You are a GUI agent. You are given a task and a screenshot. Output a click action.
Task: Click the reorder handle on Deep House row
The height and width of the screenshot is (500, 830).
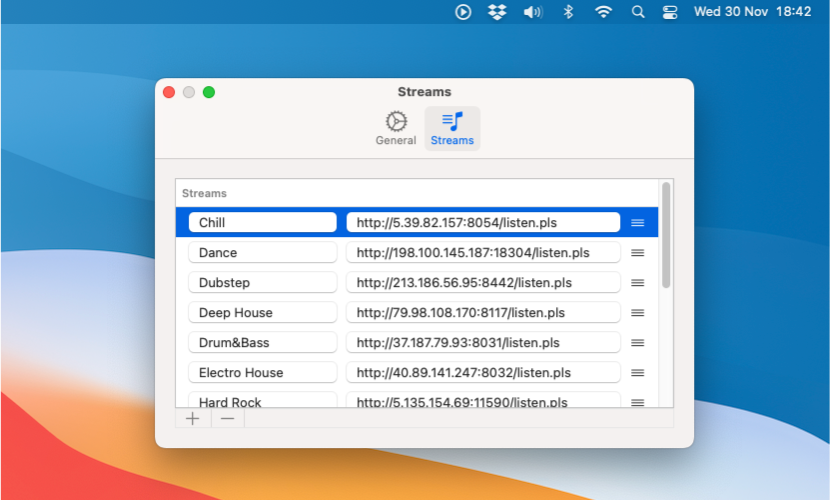point(637,313)
